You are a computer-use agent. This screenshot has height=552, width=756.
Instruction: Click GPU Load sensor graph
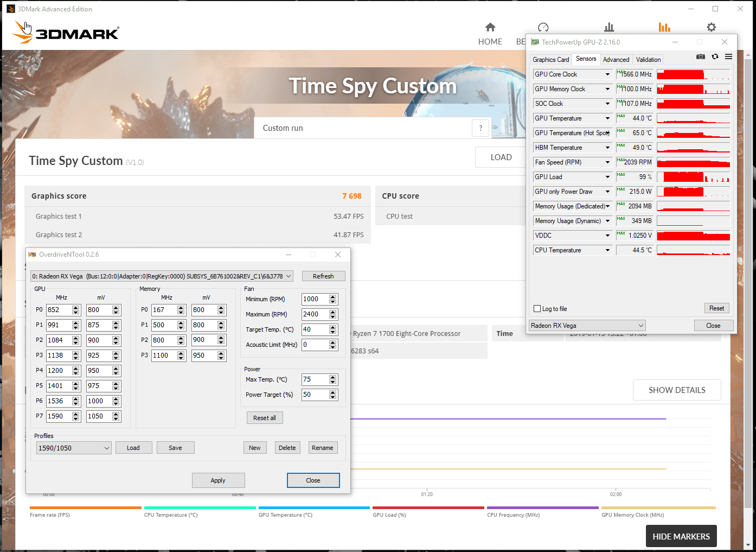click(x=693, y=177)
